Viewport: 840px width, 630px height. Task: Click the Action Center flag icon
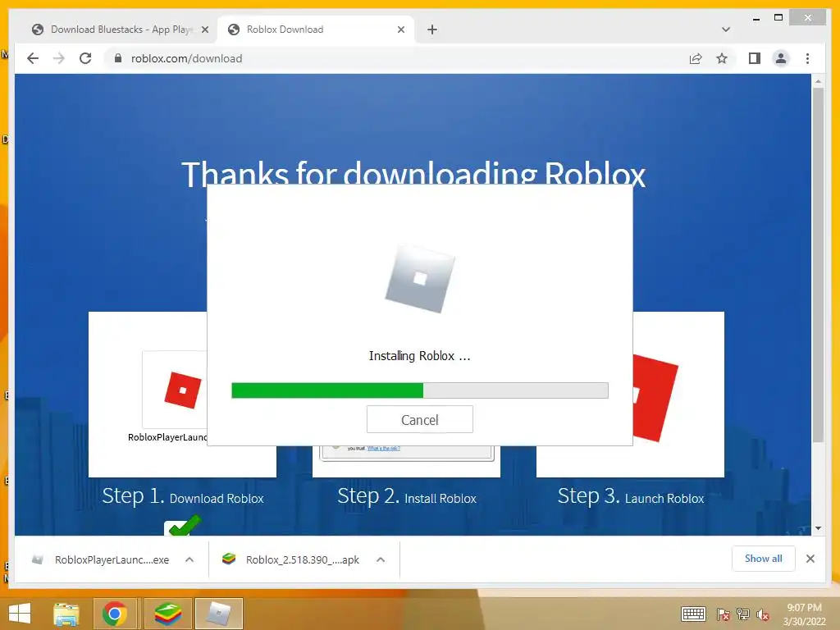tap(724, 614)
